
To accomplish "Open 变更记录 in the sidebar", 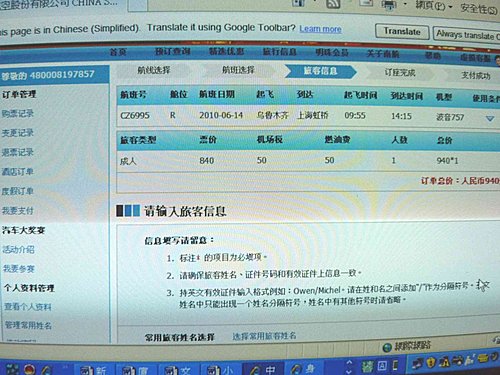I will coord(18,133).
